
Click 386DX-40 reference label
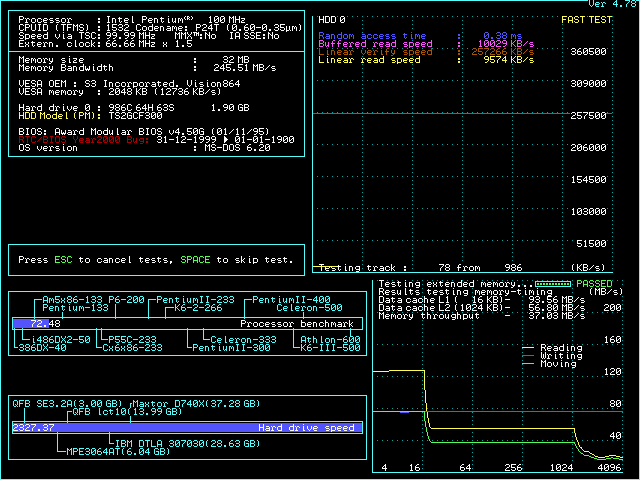pyautogui.click(x=42, y=348)
